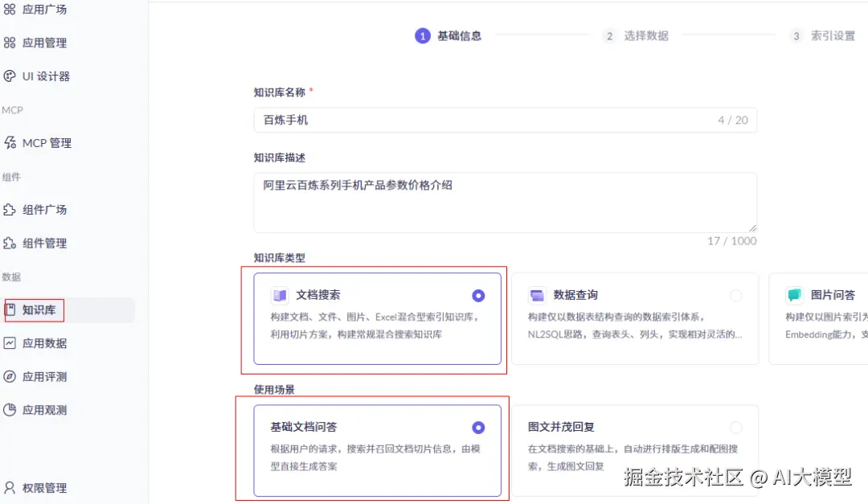
Task: Click the '17 / 1000' character counter
Action: tap(732, 241)
